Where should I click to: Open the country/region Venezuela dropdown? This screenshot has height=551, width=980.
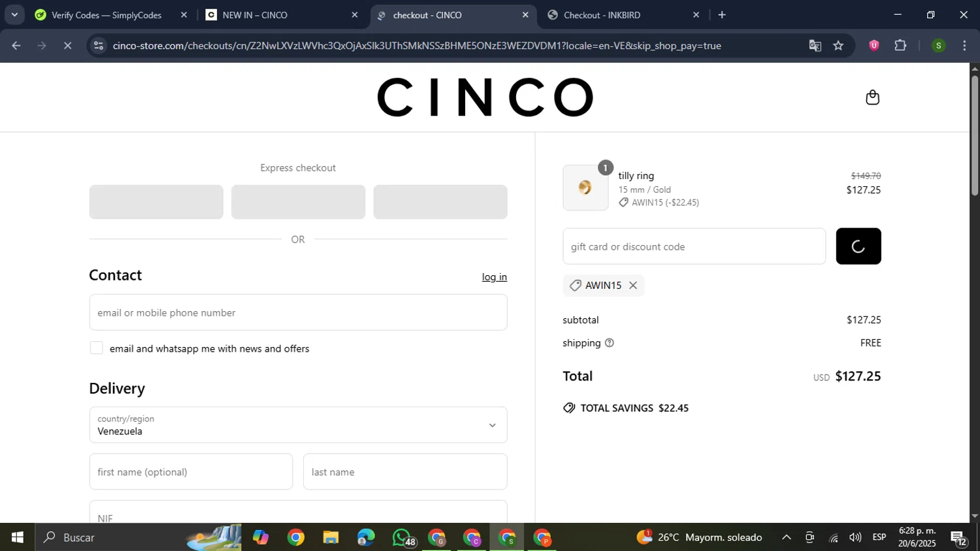click(x=298, y=425)
